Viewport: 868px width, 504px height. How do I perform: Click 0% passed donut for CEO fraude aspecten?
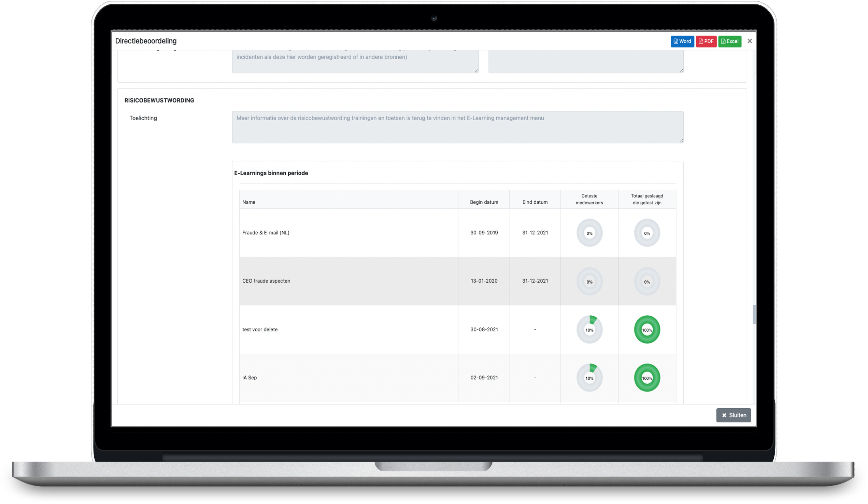[647, 281]
